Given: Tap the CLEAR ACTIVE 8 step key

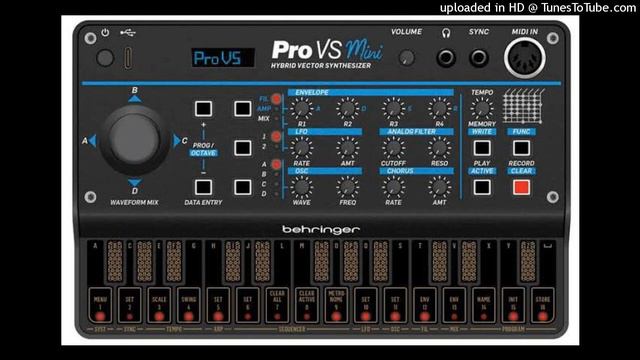Looking at the screenshot, I should pyautogui.click(x=307, y=305).
